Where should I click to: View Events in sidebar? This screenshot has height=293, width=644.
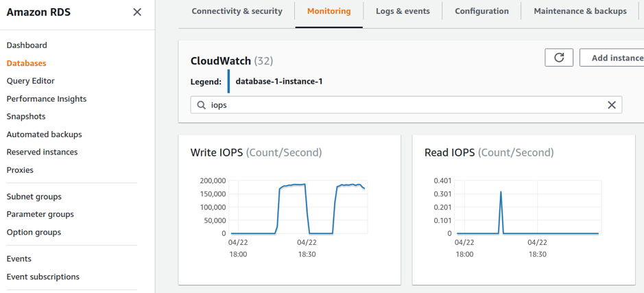[x=19, y=259]
